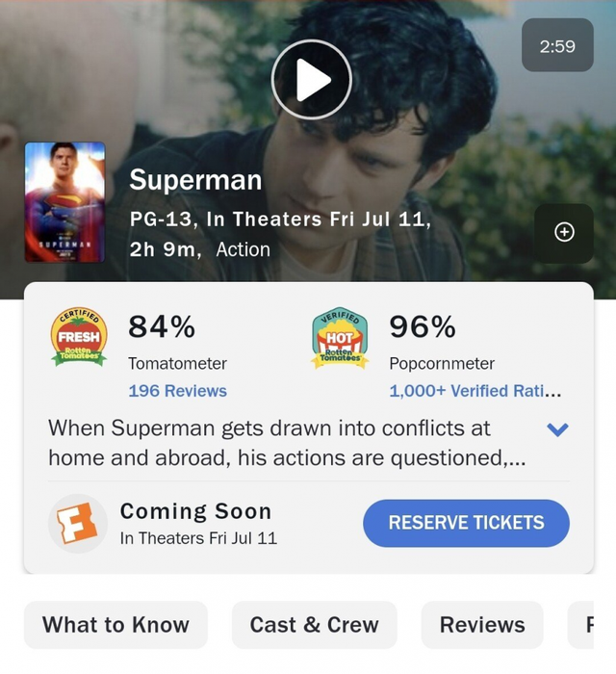This screenshot has width=616, height=674.
Task: Switch to the What to Know tab
Action: point(115,625)
